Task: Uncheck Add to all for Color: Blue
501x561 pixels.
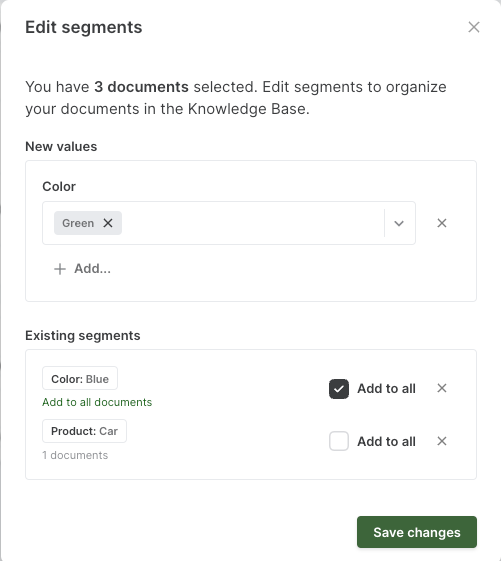Action: [339, 389]
